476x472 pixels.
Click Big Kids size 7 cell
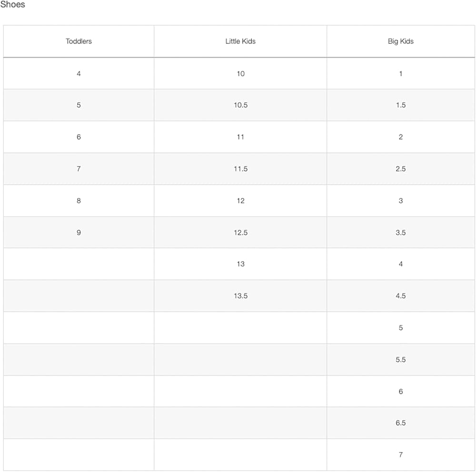[400, 455]
